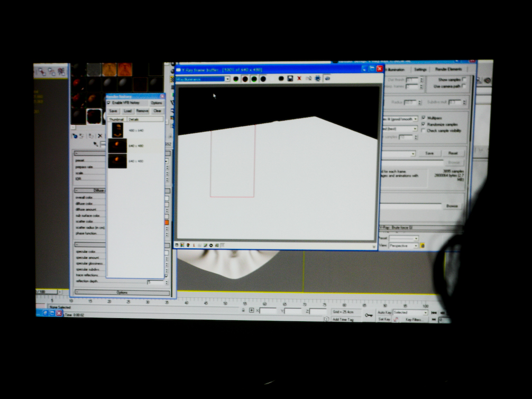Click the eyedropper pick material icon
Image resolution: width=532 pixels, height=399 pixels.
(x=96, y=144)
